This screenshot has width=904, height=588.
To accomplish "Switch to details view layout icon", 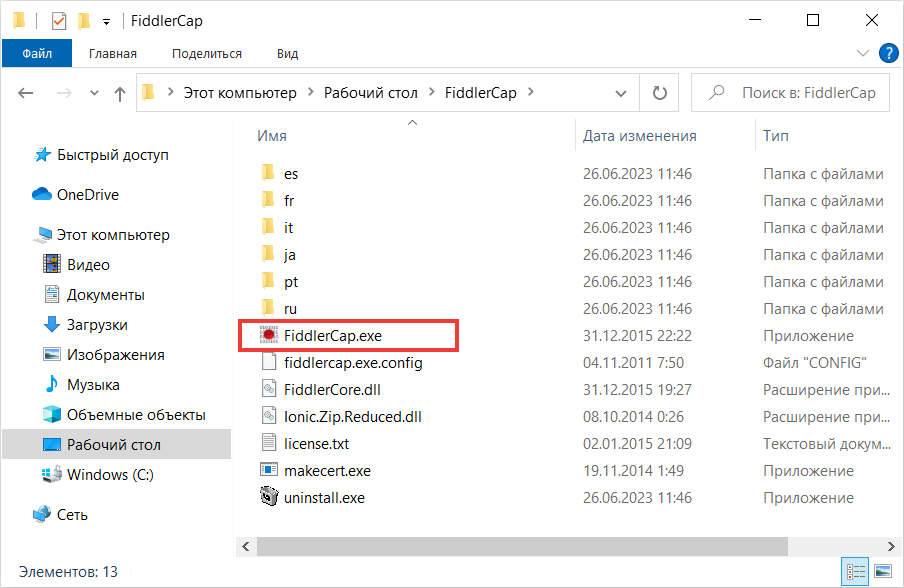I will tap(856, 571).
